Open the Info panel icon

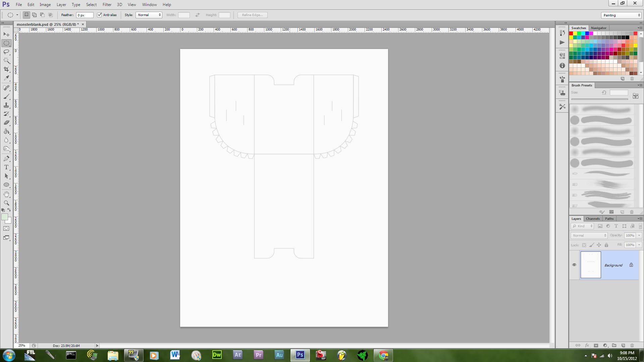coord(562,66)
